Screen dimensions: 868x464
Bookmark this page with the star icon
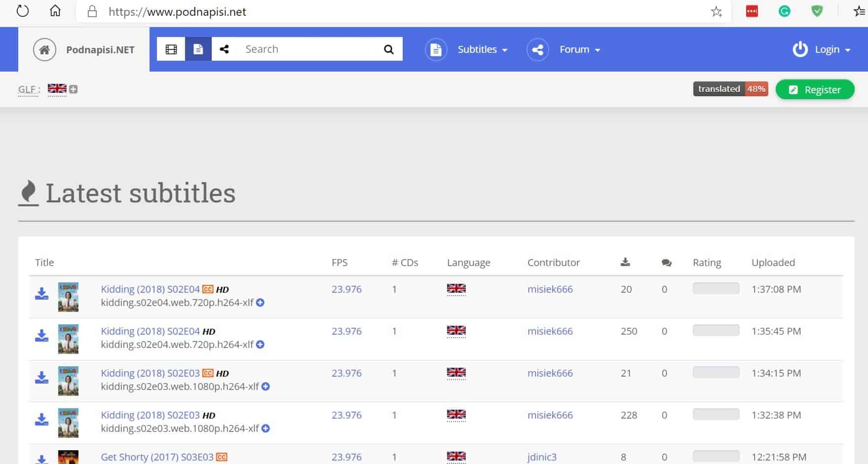click(x=717, y=11)
